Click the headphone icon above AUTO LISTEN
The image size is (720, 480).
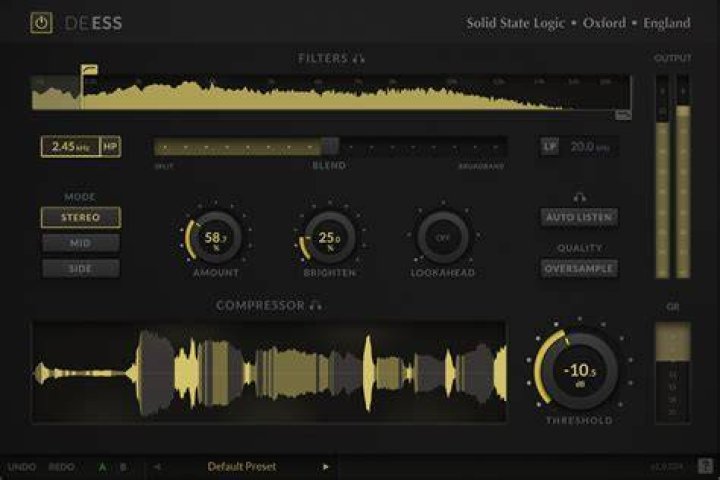coord(579,198)
